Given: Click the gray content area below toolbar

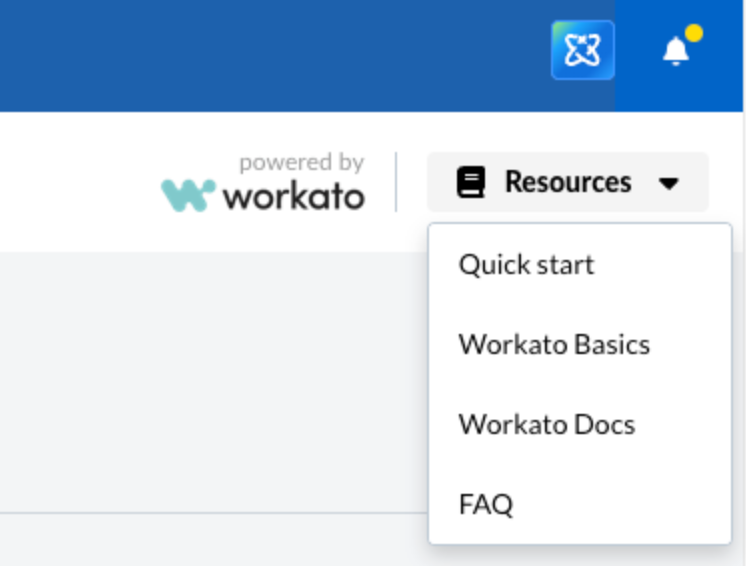Looking at the screenshot, I should pos(200,380).
